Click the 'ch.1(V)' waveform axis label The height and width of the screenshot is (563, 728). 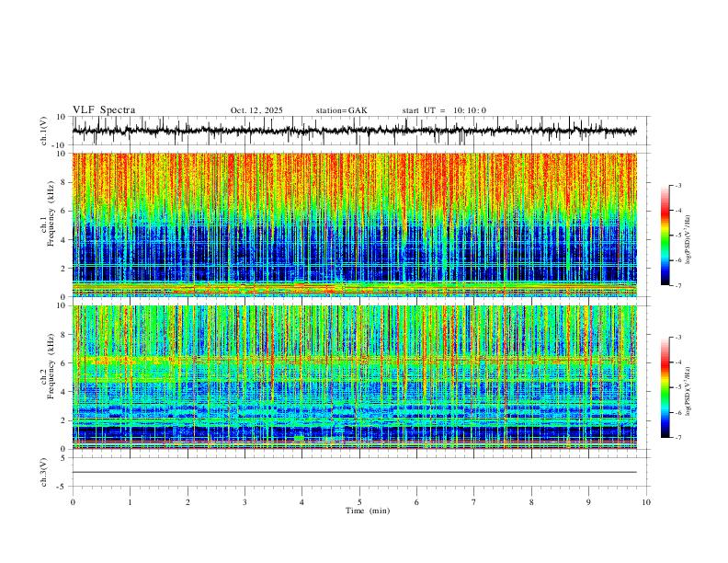[x=44, y=131]
